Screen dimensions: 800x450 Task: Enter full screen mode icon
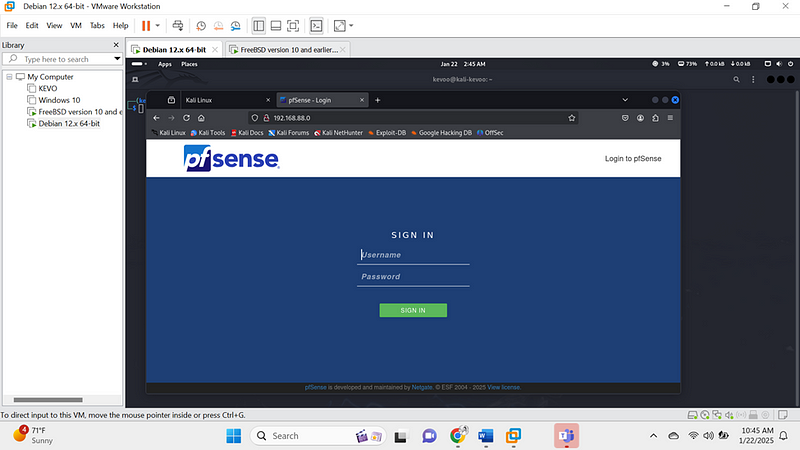coord(293,26)
